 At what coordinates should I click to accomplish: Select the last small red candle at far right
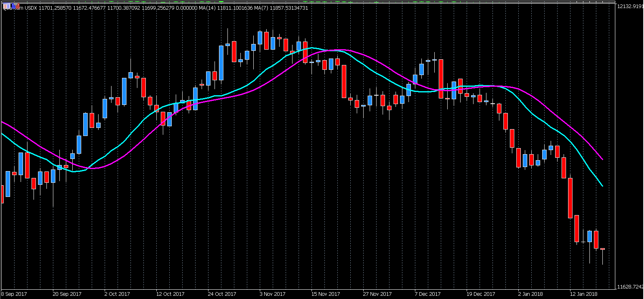tap(602, 249)
